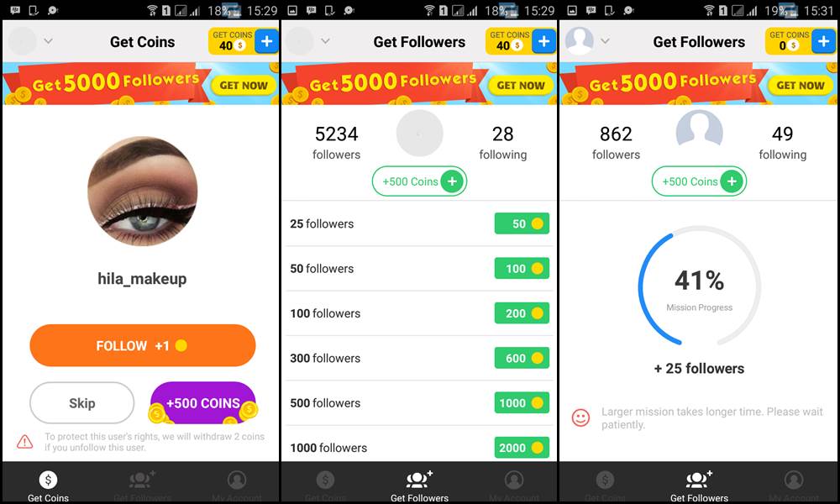
Task: Tap the My Account icon on mission progress screen
Action: click(794, 480)
